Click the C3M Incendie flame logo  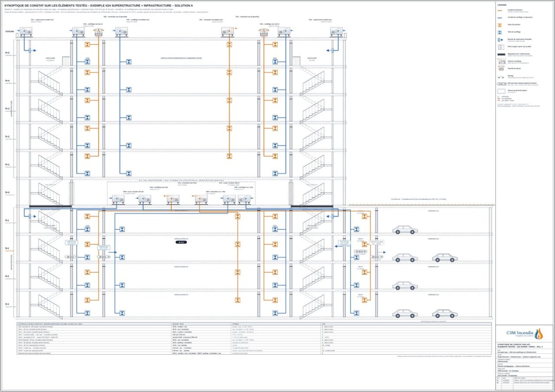coord(538,333)
